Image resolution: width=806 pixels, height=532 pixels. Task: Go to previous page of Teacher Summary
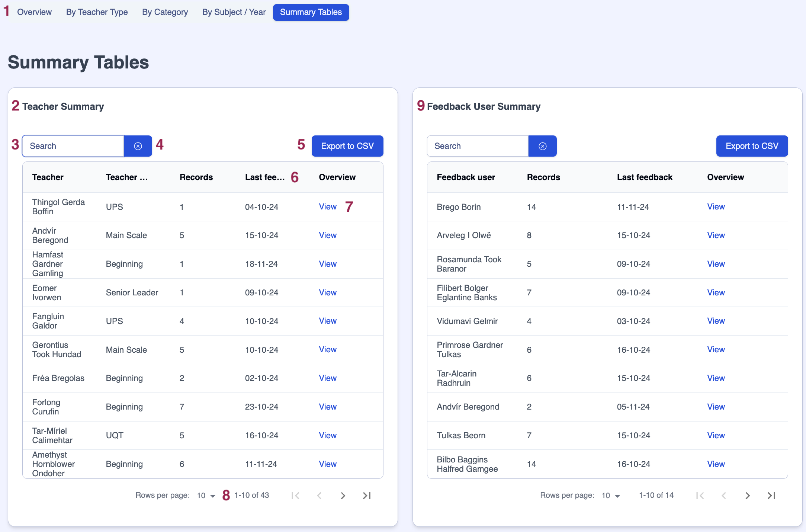pos(319,496)
